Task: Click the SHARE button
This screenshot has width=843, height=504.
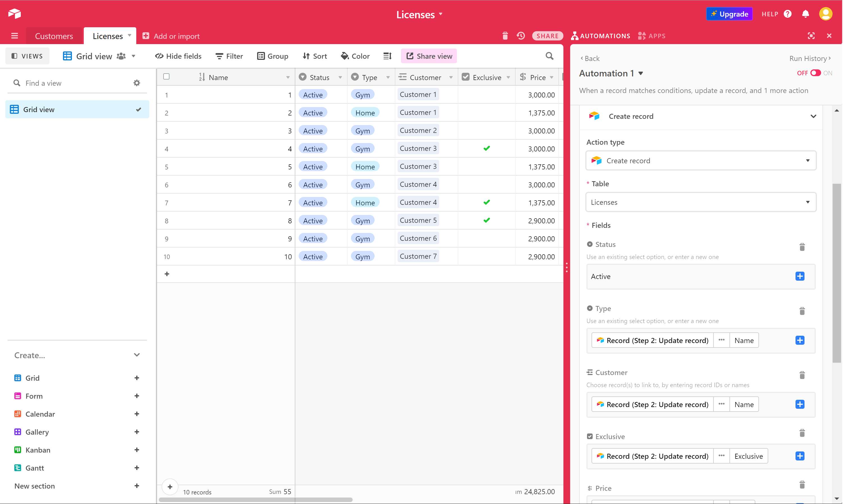Action: pos(547,36)
